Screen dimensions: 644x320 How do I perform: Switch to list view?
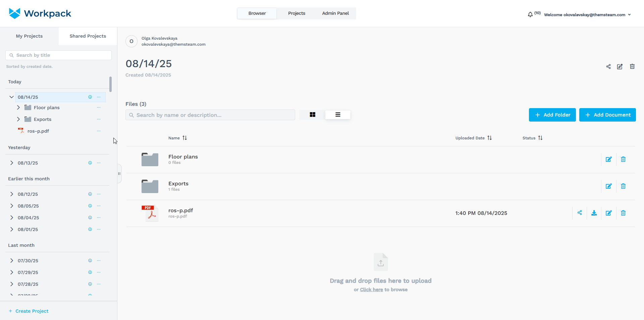[338, 115]
